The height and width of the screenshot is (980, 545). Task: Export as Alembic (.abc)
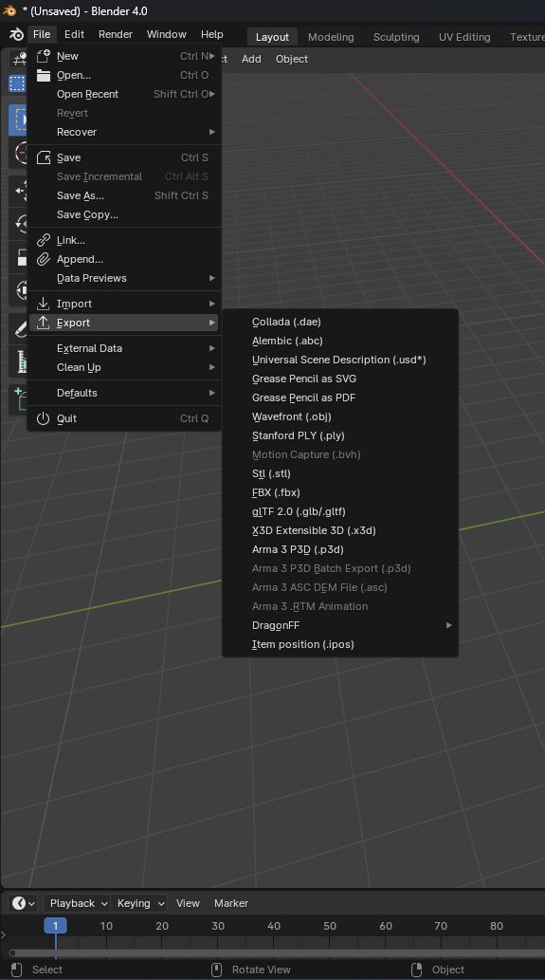[x=340, y=341]
